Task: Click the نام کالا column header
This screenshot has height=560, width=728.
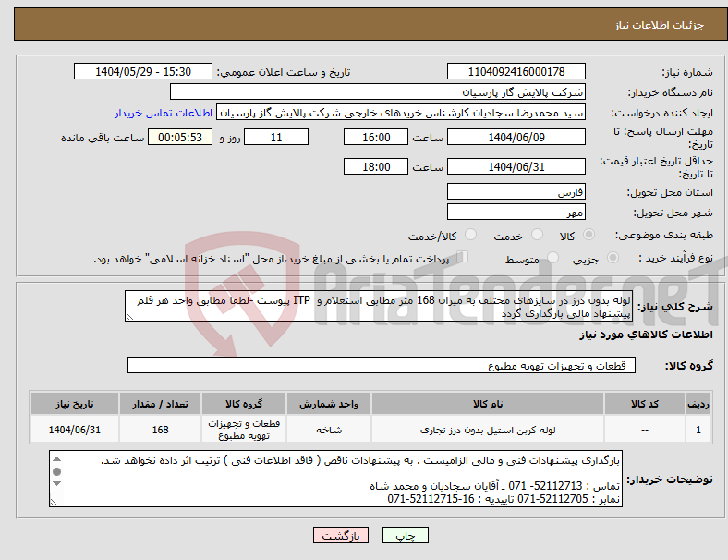Action: tap(488, 404)
